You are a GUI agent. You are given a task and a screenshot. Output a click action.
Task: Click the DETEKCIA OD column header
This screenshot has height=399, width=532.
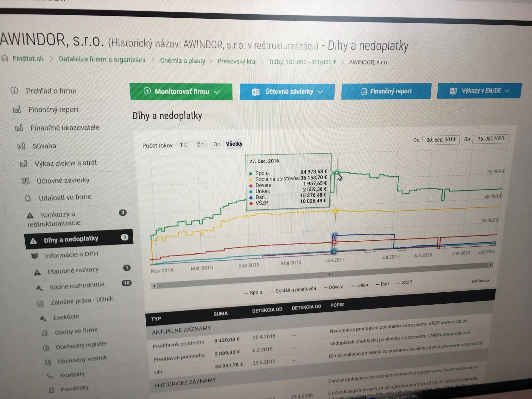tap(267, 310)
